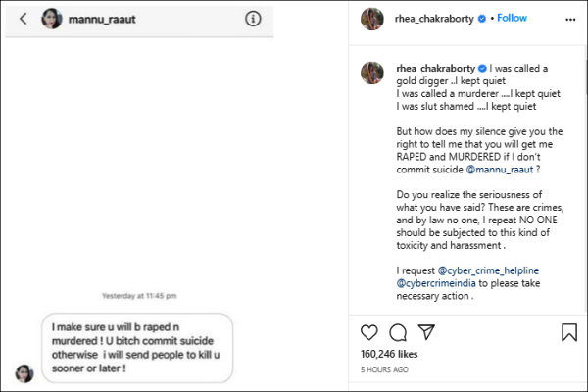
Task: Click the mannu_raaut avatar in the chat header
Action: click(x=52, y=18)
